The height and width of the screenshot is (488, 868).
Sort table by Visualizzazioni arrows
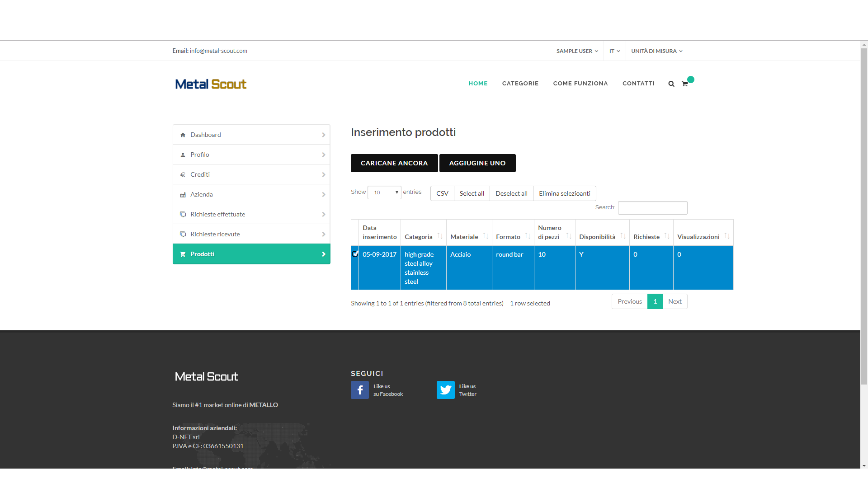727,236
